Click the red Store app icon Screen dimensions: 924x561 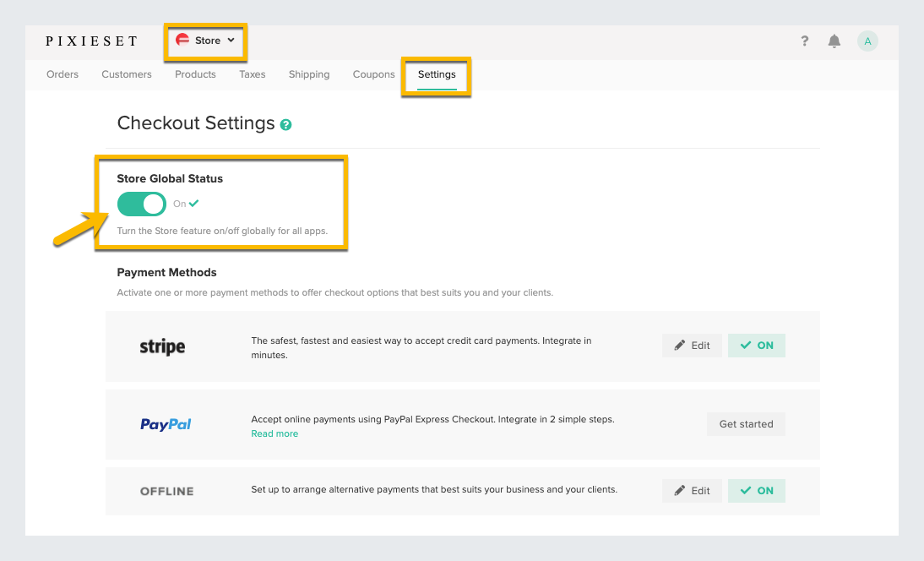(x=182, y=40)
